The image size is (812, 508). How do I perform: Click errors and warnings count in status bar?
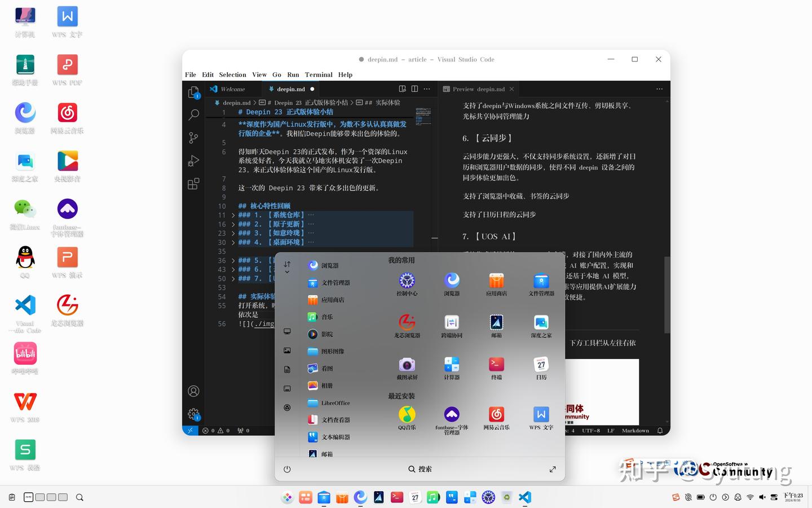click(x=216, y=431)
